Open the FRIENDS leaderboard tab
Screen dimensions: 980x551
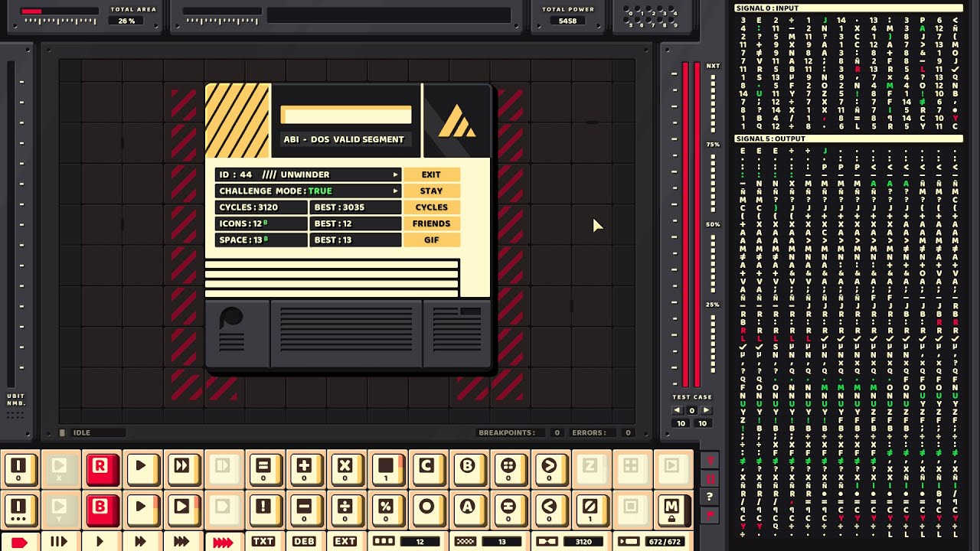[431, 223]
